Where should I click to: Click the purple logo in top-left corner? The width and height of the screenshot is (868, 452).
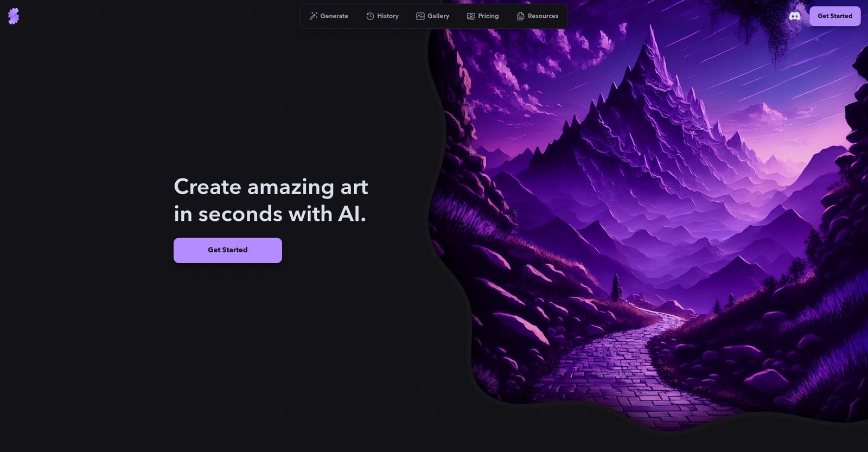14,16
